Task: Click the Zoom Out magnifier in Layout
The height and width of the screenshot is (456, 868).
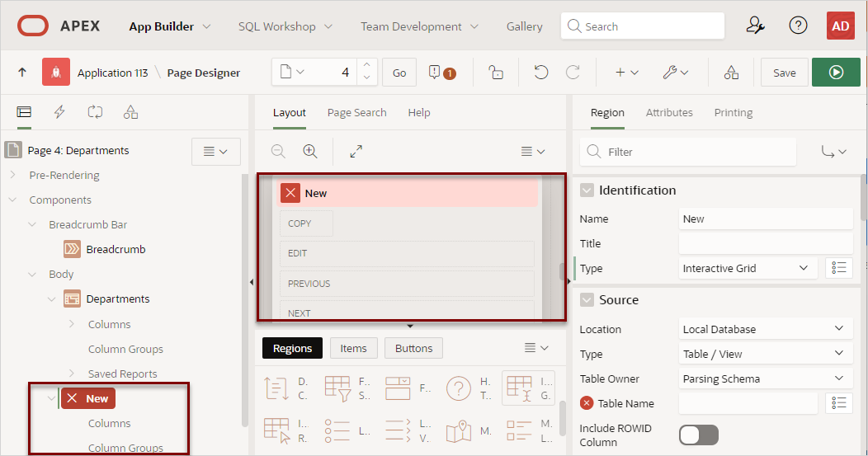Action: pos(278,151)
